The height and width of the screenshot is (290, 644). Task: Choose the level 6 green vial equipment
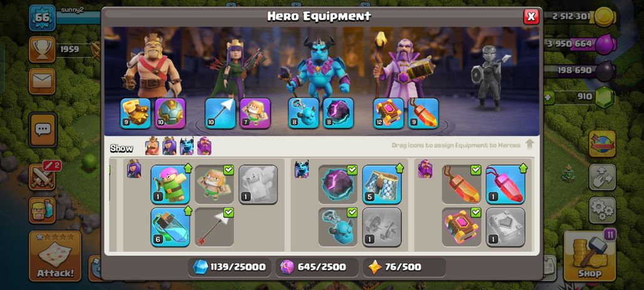170,227
